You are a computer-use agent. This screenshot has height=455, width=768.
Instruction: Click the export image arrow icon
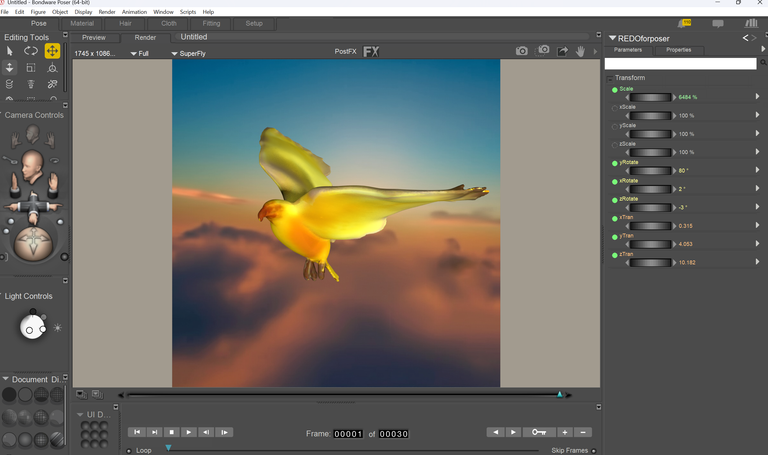coord(562,51)
